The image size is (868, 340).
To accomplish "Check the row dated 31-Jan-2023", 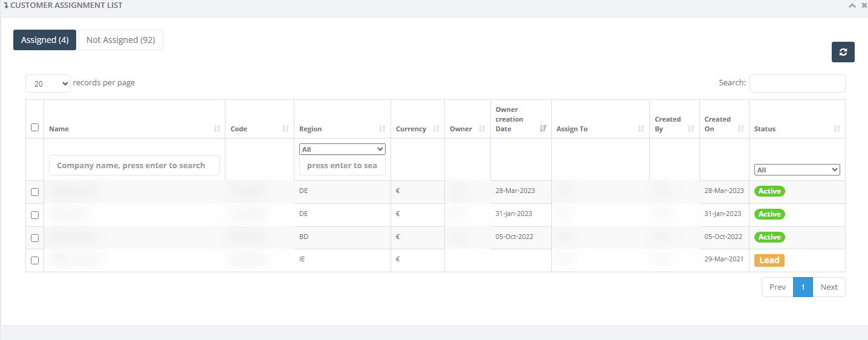I will coord(34,215).
